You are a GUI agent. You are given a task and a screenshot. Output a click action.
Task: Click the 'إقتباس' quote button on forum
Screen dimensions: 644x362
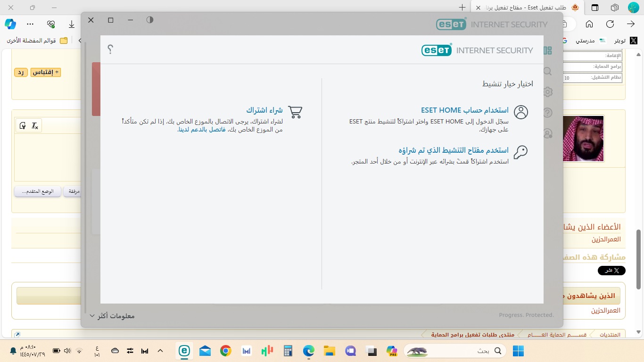(46, 73)
